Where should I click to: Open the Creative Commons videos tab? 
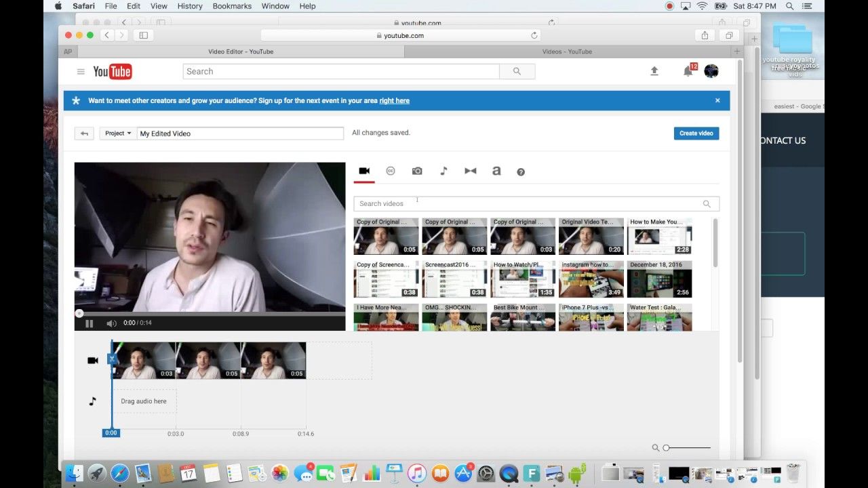pos(391,171)
